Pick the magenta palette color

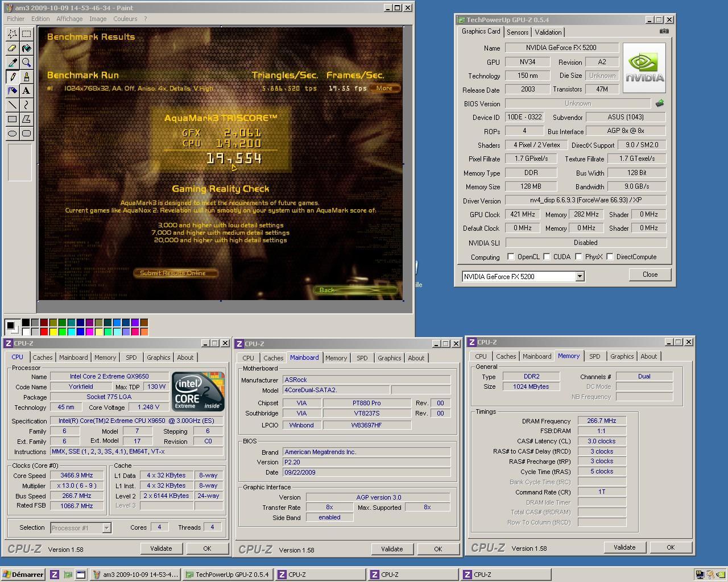pos(89,332)
